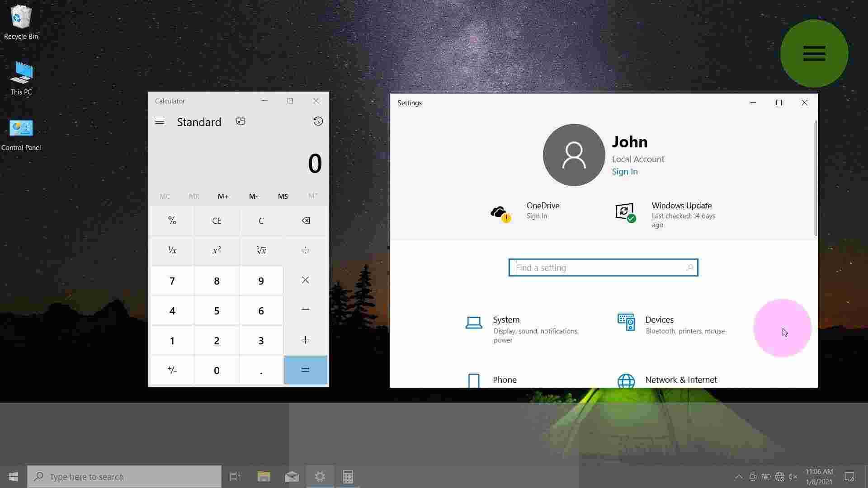Open Task View from the taskbar
The width and height of the screenshot is (868, 488).
click(235, 476)
